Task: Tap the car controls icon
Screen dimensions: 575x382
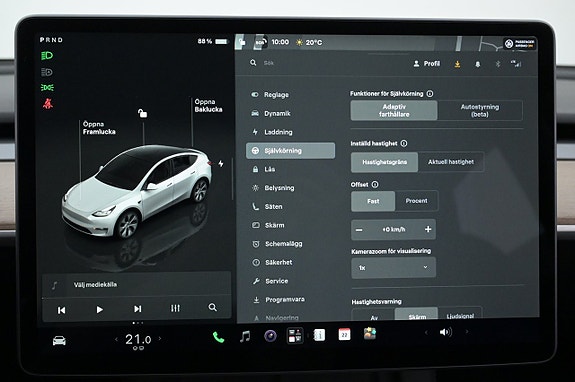Action: (x=59, y=341)
